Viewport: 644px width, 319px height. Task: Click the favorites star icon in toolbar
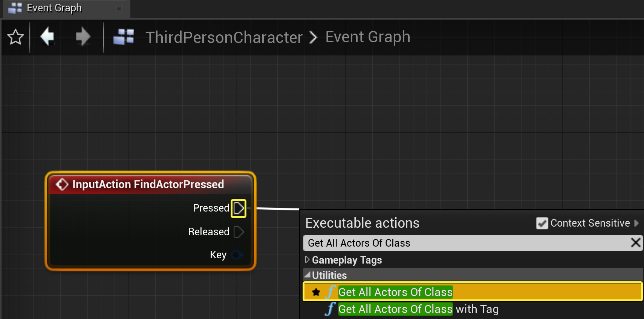15,37
